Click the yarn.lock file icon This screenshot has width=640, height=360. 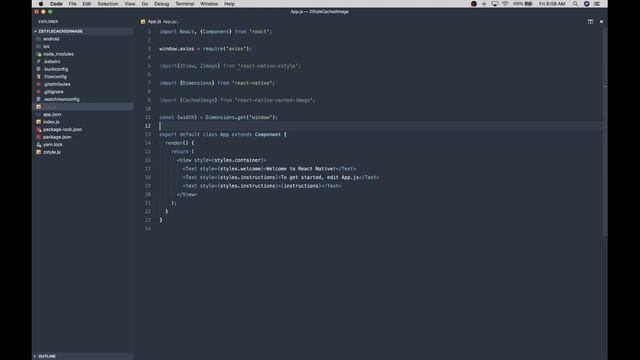[x=38, y=144]
